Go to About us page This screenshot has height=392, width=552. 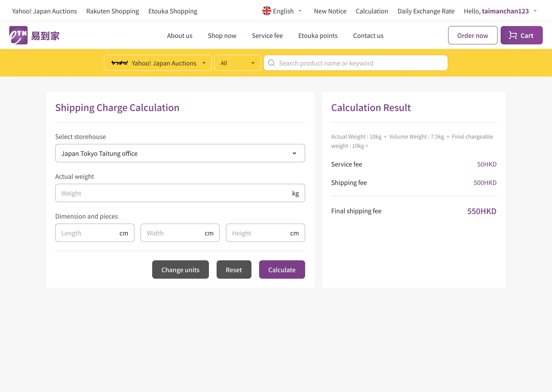click(180, 36)
